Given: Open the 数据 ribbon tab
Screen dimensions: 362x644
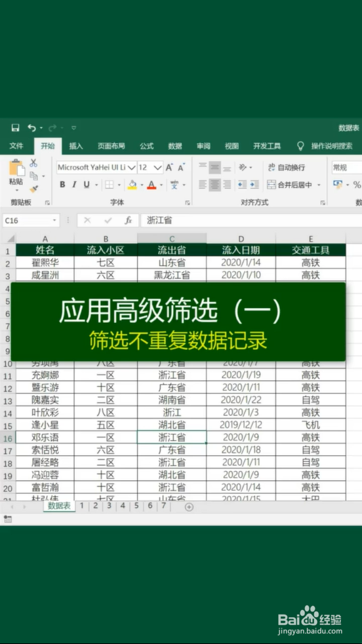Looking at the screenshot, I should pyautogui.click(x=175, y=146).
